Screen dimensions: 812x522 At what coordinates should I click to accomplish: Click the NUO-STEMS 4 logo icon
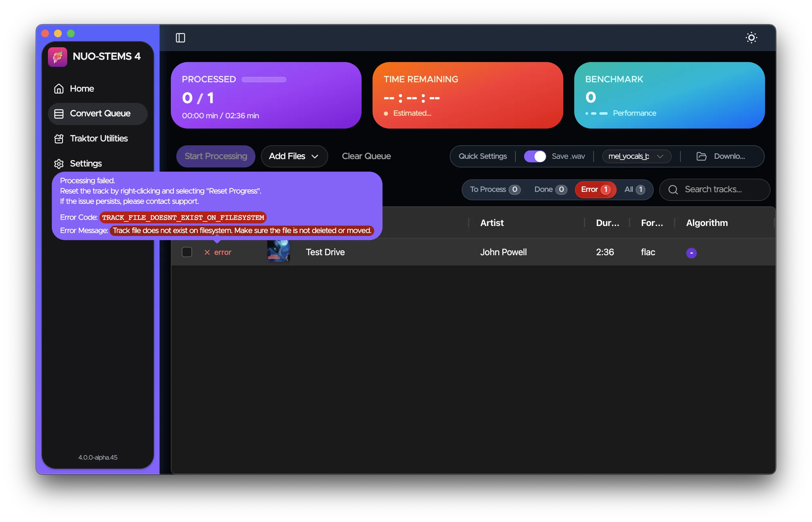coord(58,57)
